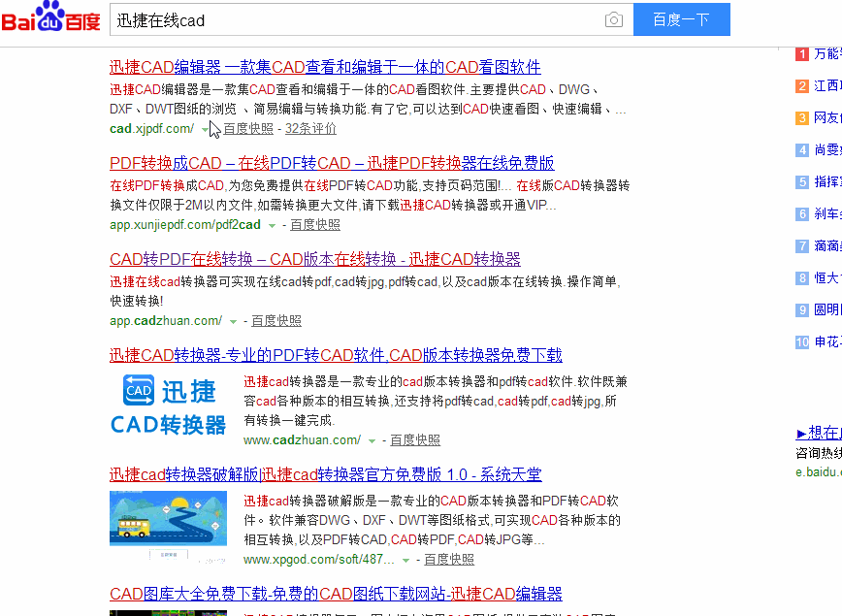This screenshot has height=616, width=842.
Task: Open result 迅捷CAD转换器-专业的PDF转CAD软件
Action: click(x=336, y=355)
